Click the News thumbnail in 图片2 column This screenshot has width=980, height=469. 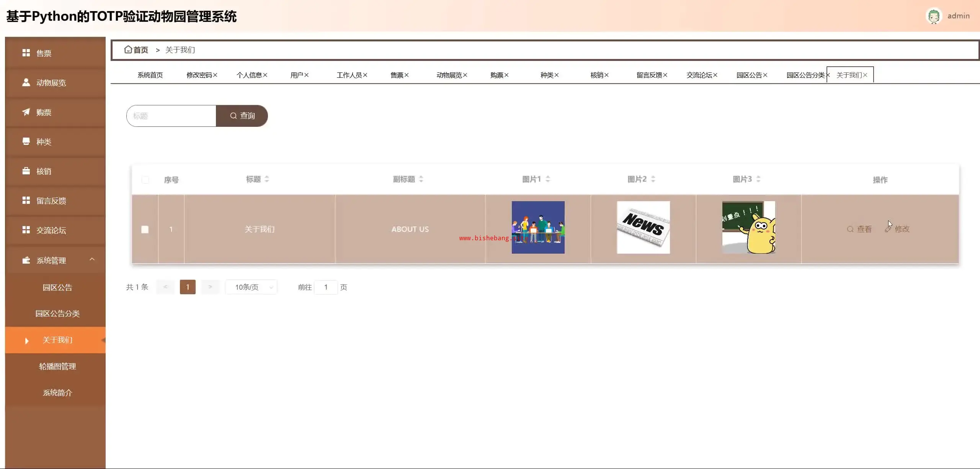tap(643, 227)
